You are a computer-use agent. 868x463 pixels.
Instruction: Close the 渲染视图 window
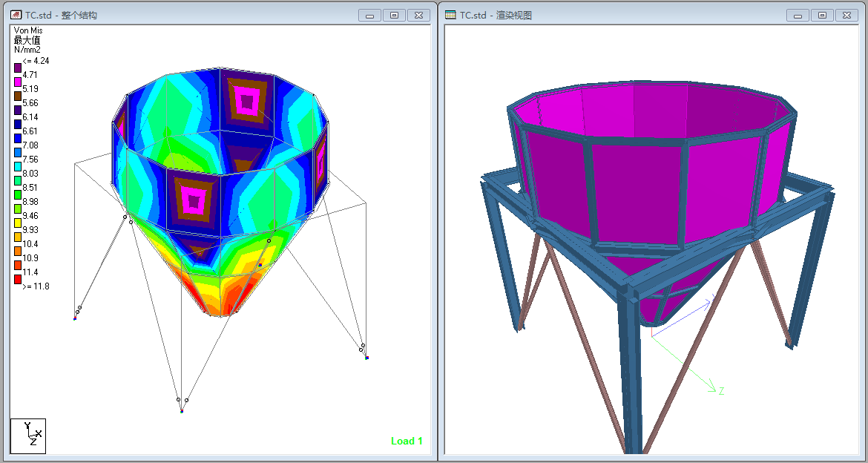tap(847, 16)
